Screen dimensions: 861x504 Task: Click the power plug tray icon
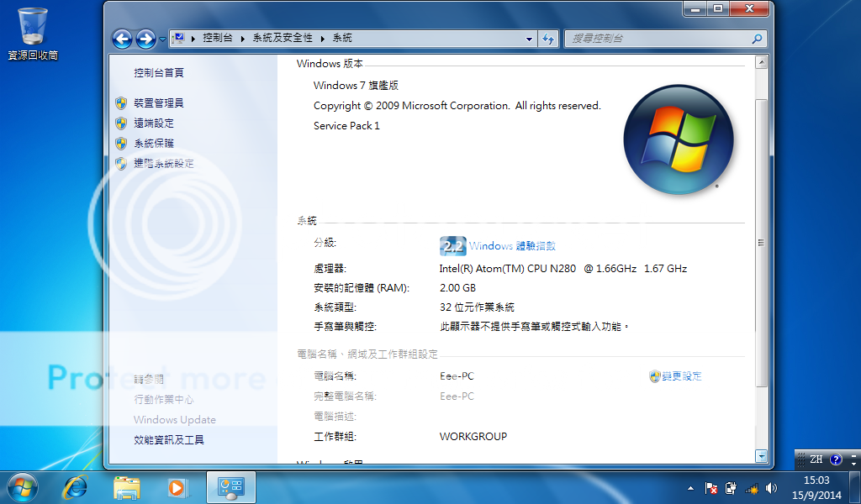point(731,487)
